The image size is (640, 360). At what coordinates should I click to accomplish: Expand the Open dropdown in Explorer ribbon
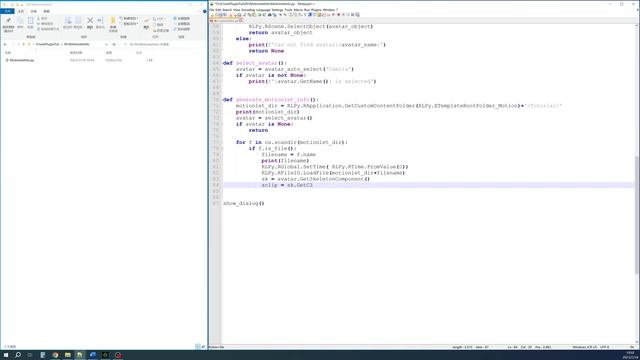pyautogui.click(x=159, y=19)
